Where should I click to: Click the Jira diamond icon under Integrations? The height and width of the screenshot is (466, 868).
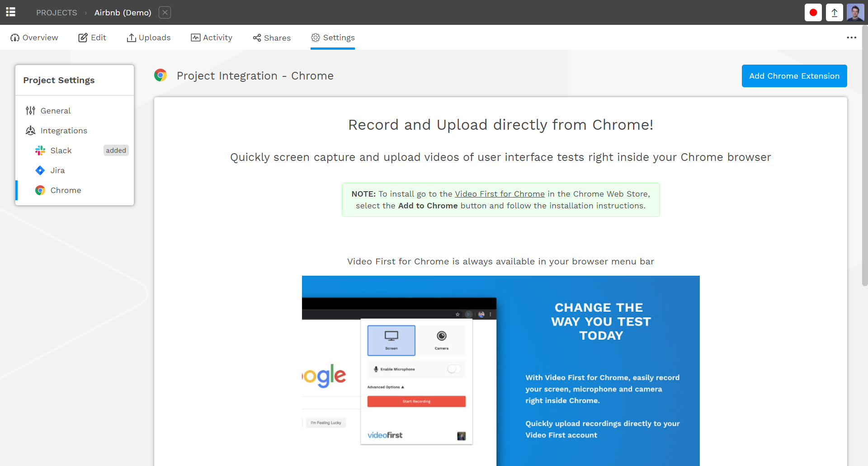[x=40, y=170]
